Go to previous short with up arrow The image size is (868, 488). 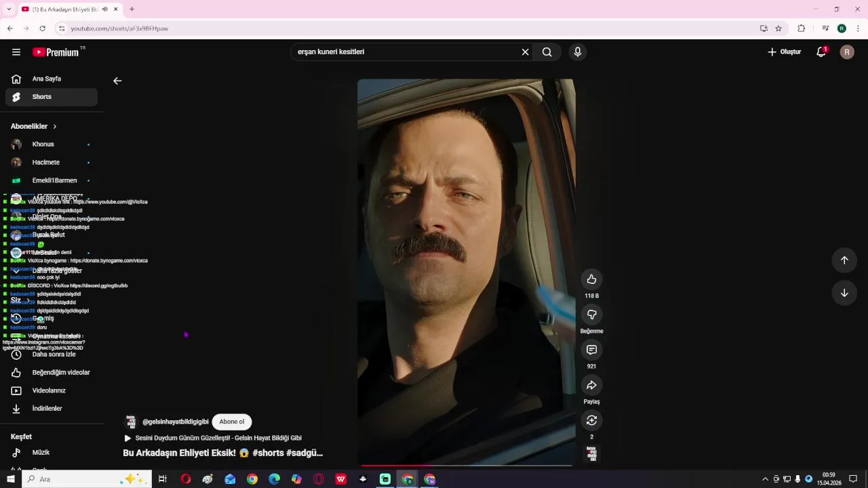tap(844, 260)
